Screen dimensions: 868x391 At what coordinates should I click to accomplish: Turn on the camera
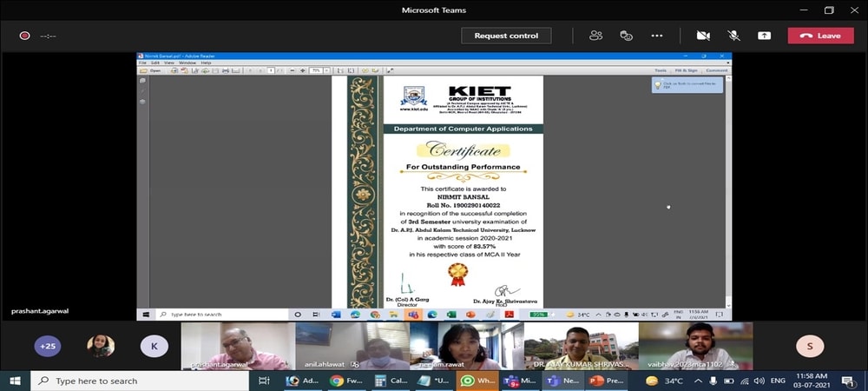tap(703, 36)
